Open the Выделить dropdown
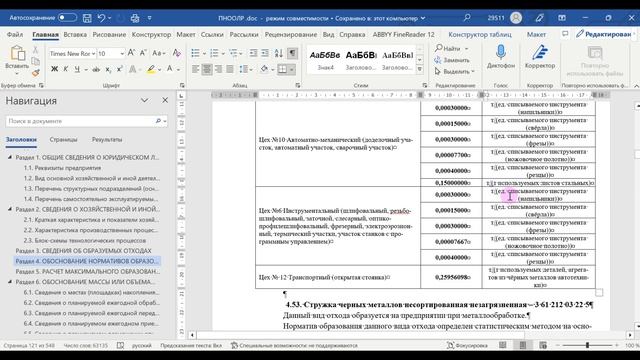The image size is (640, 360). [454, 71]
